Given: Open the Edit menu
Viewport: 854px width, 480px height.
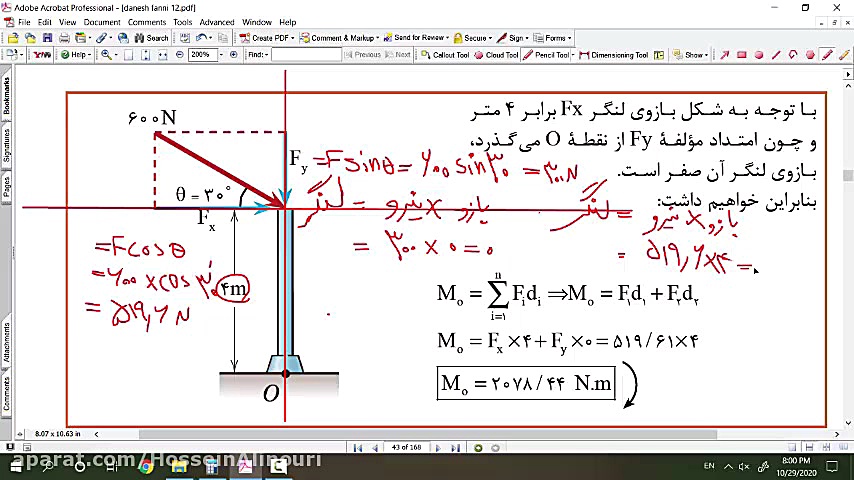Looking at the screenshot, I should click(x=45, y=22).
